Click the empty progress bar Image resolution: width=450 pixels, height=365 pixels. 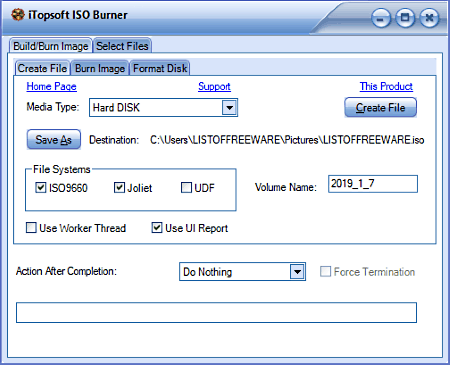coord(216,313)
